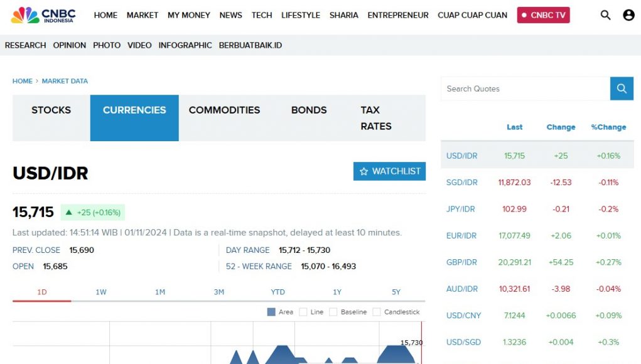Open the SGD/IDR quote row
The height and width of the screenshot is (364, 641).
coord(462,183)
